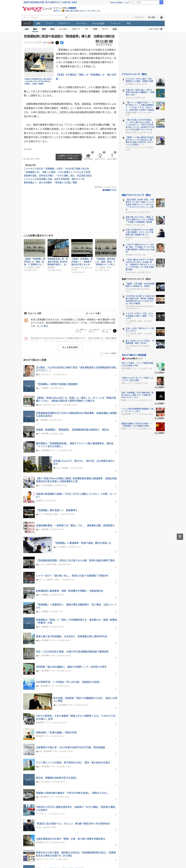Open access ranking item Xフォロワー90万人超の「Z李」
This screenshot has height=868, width=186.
(x=139, y=80)
